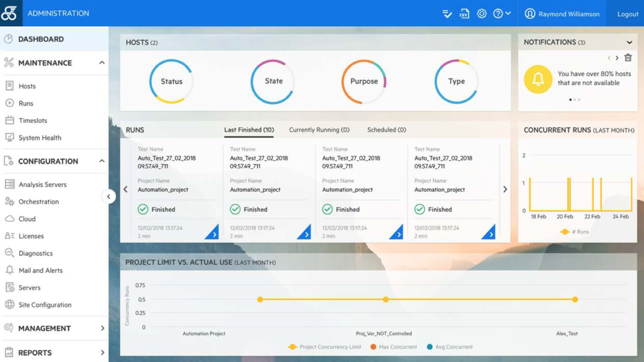Expand the Management section
The image size is (644, 362).
tap(102, 328)
